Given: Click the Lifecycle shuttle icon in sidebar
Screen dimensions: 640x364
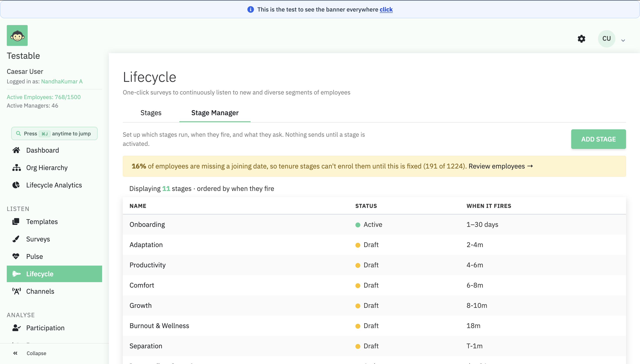Looking at the screenshot, I should (17, 274).
